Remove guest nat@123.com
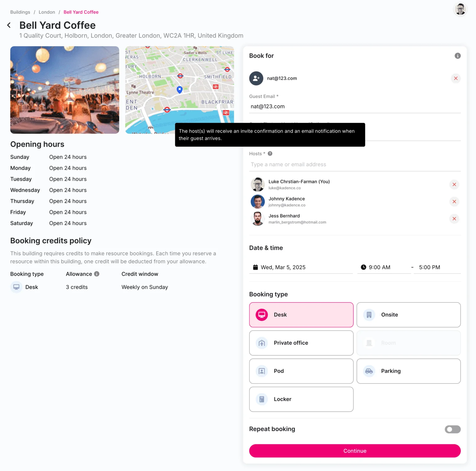476x471 pixels. pyautogui.click(x=456, y=78)
